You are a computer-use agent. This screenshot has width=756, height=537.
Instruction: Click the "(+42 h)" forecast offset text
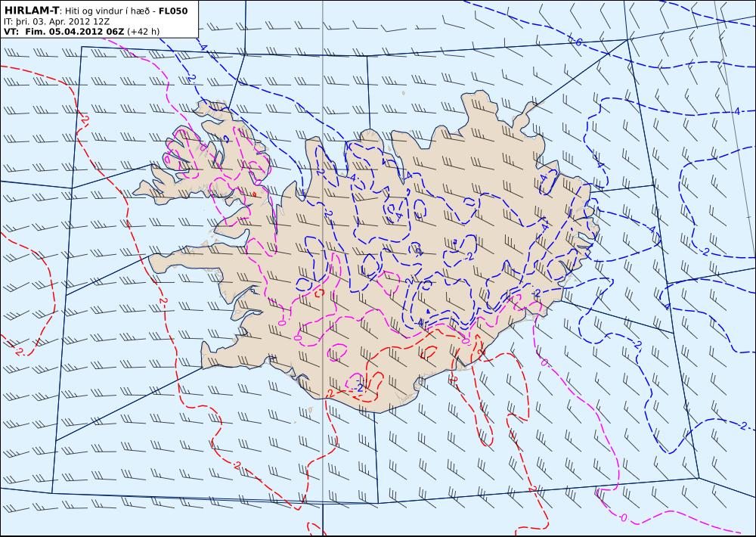point(143,31)
